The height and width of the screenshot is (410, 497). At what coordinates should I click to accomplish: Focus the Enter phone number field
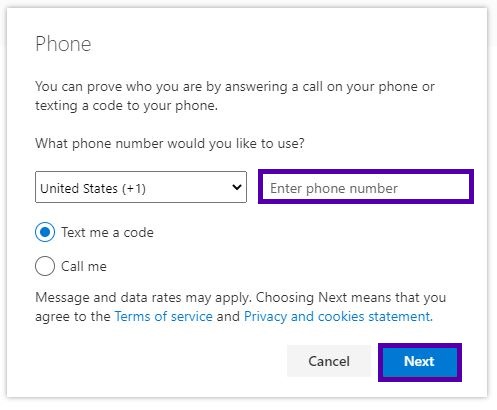pos(366,187)
